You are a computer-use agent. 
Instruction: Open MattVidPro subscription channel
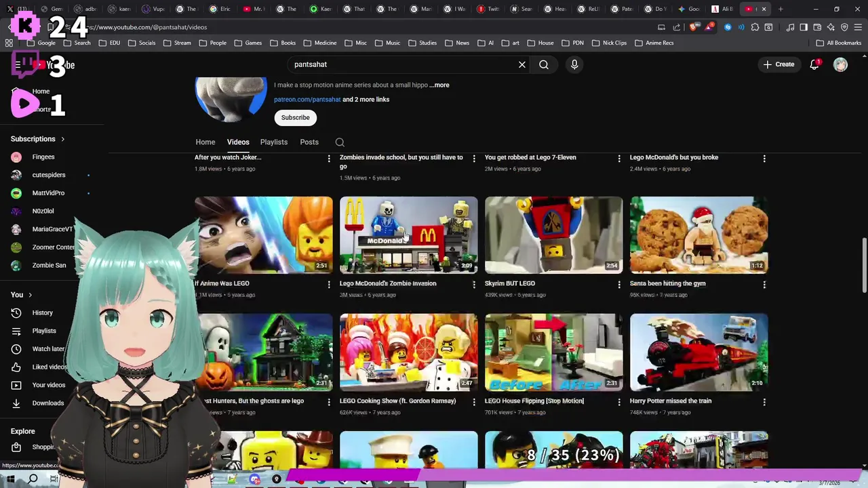[47, 192]
